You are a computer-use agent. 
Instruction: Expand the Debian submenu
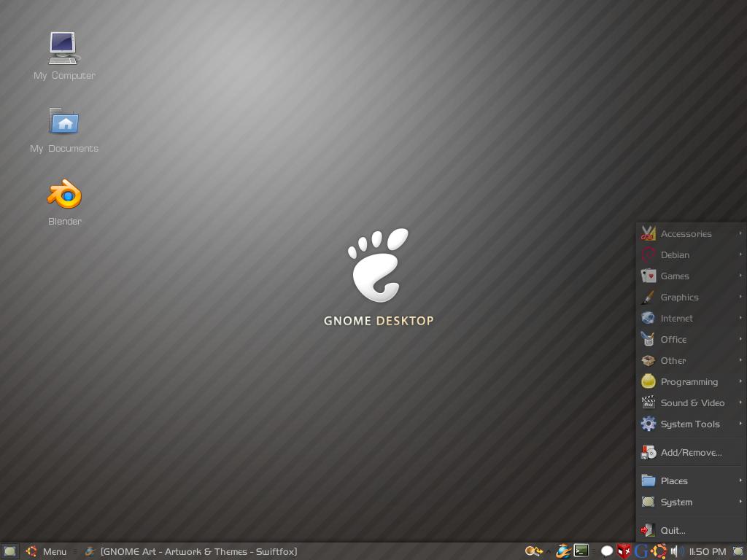point(692,254)
